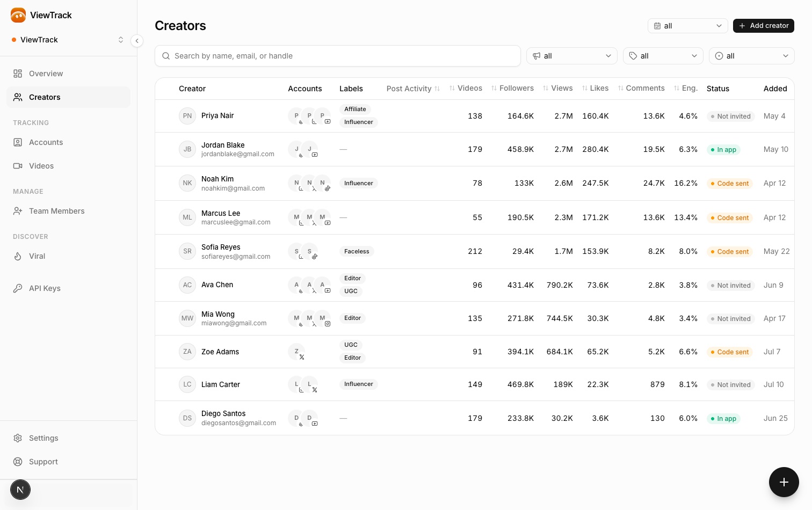Viewport: 812px width, 510px height.
Task: Click Liam Carter's Not invited status badge
Action: tap(731, 385)
